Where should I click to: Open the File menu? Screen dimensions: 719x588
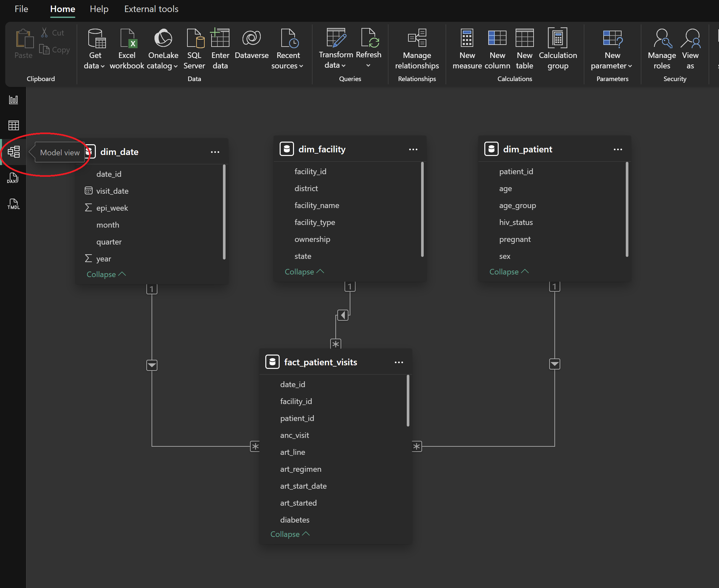[21, 9]
